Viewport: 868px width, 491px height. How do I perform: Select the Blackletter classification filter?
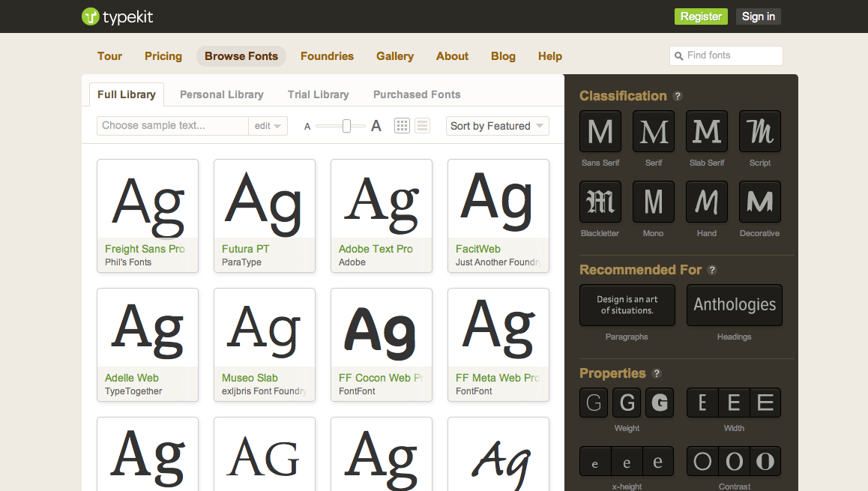coord(600,201)
